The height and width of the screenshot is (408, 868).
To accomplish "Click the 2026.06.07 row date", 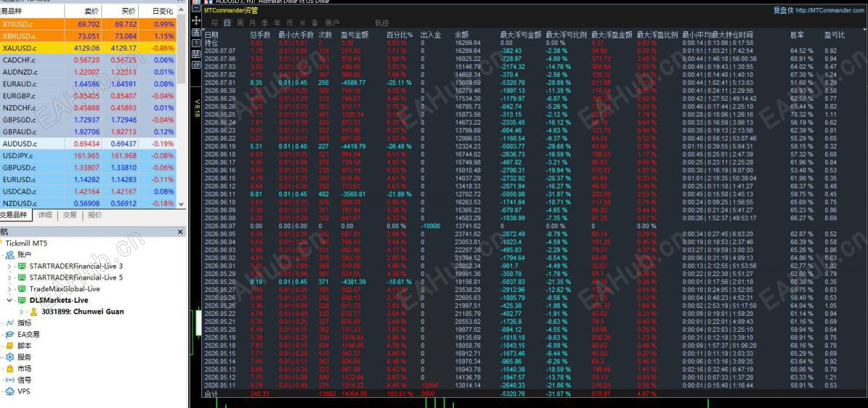I will [220, 225].
